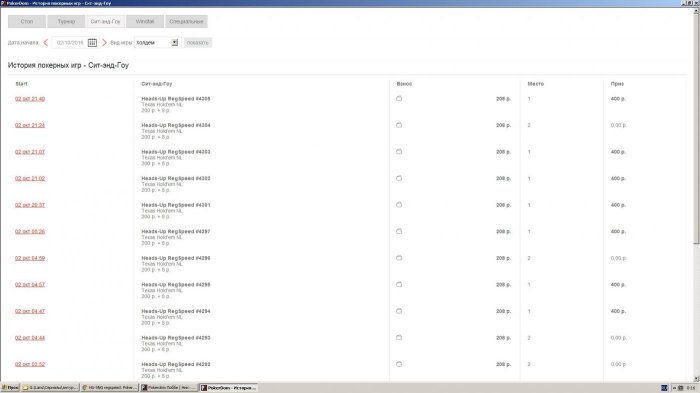This screenshot has height=393, width=700.
Task: Open the Вид игры Холдем dropdown
Action: (157, 42)
